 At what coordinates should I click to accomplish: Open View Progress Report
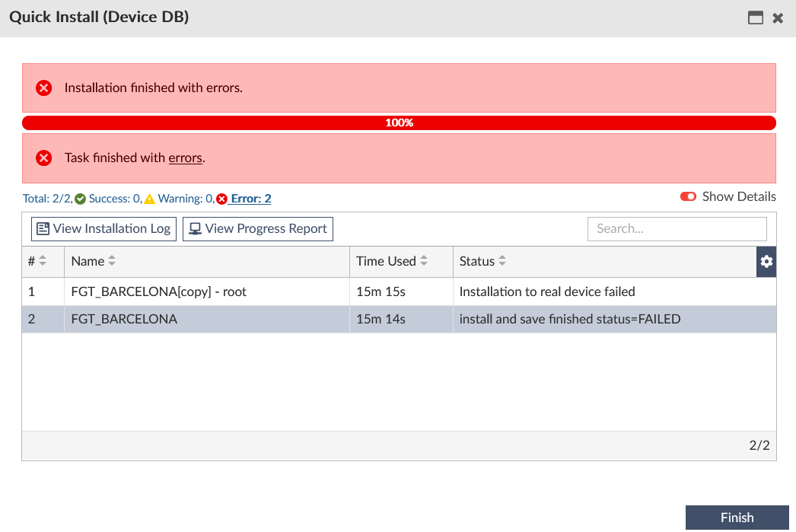pyautogui.click(x=258, y=229)
